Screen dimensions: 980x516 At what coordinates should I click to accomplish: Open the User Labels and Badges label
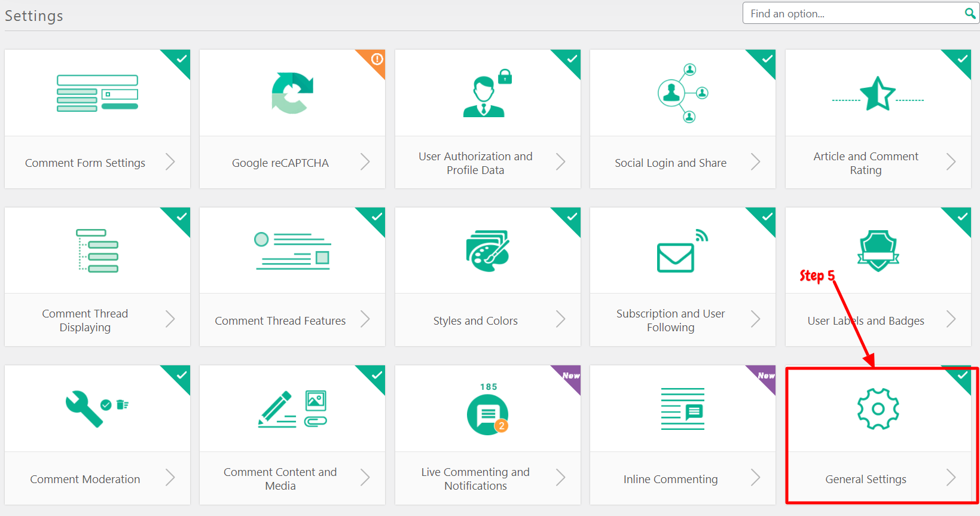[x=866, y=321]
